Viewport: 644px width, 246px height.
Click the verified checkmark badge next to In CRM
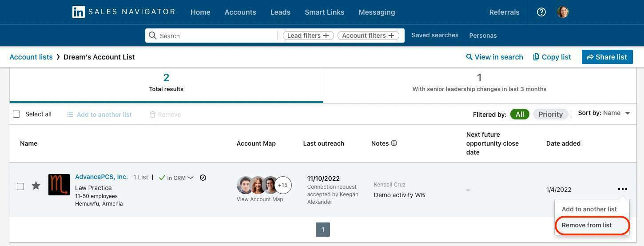203,178
